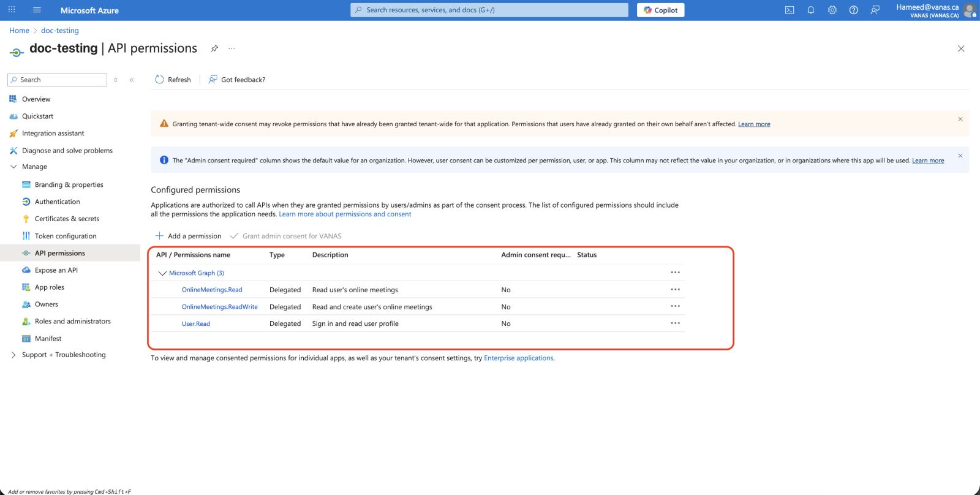Open portal settings gear
980x495 pixels.
click(x=832, y=10)
